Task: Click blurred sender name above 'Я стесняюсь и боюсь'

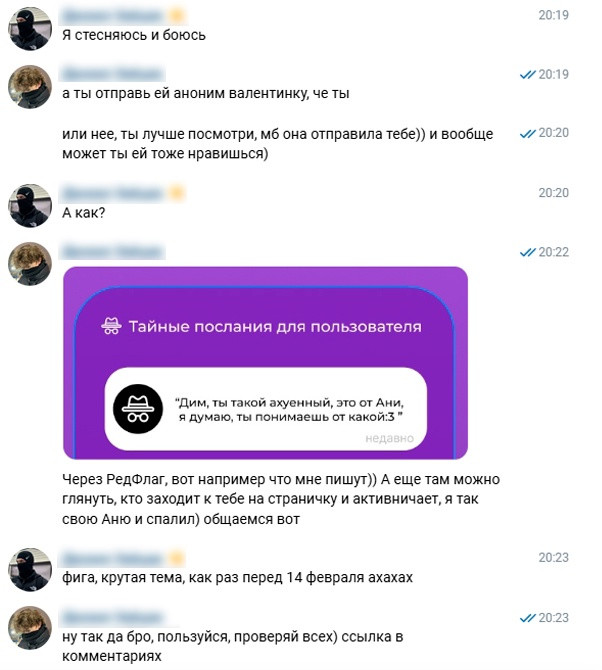Action: [113, 16]
